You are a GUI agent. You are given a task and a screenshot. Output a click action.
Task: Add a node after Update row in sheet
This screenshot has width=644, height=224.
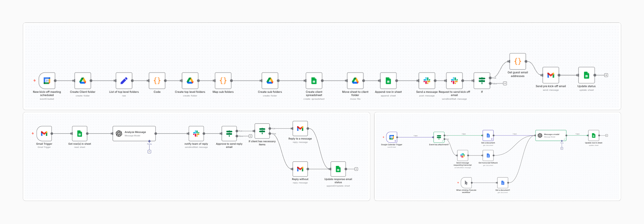click(607, 136)
